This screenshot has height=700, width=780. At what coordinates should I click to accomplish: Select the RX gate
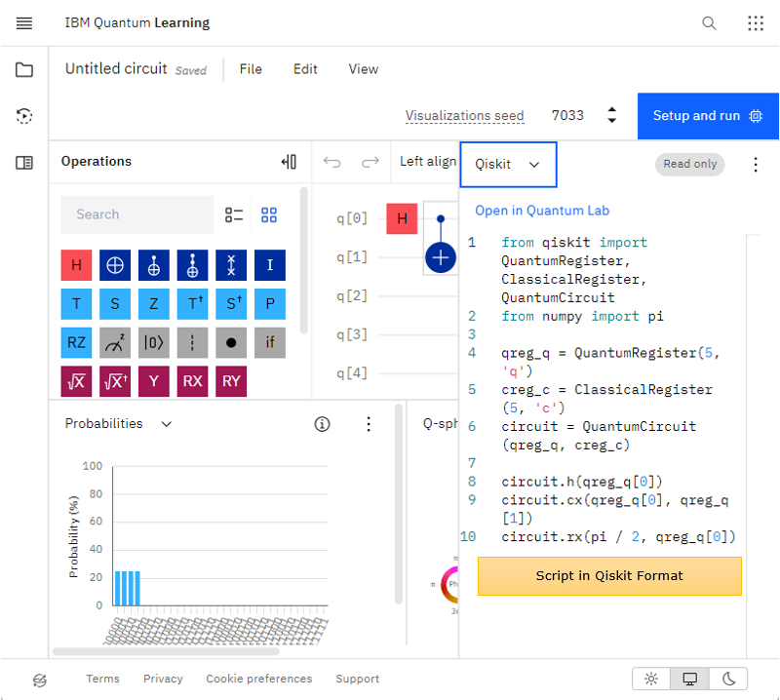point(192,381)
